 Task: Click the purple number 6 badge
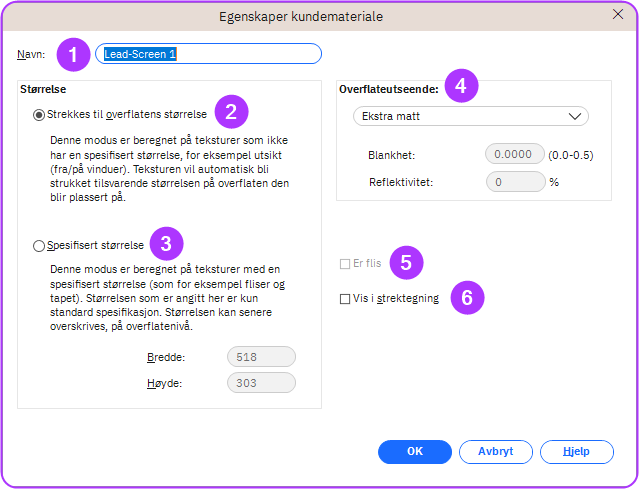coord(467,297)
